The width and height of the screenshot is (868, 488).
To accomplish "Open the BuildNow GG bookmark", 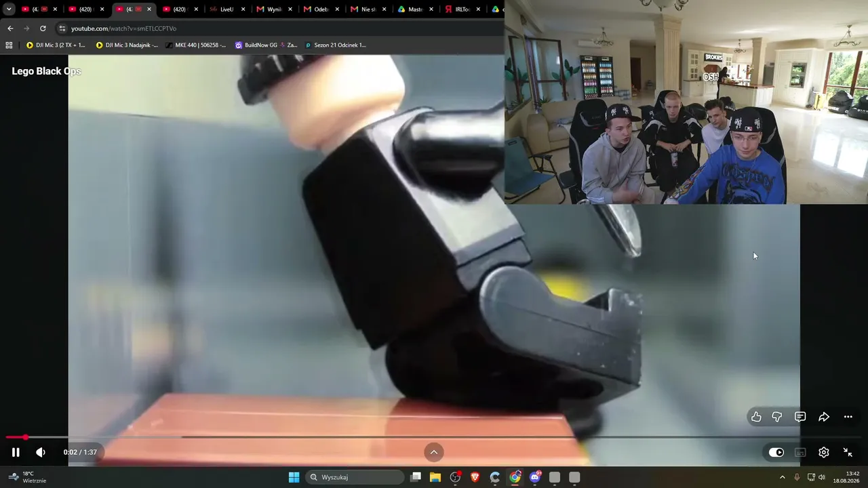I will 266,45.
